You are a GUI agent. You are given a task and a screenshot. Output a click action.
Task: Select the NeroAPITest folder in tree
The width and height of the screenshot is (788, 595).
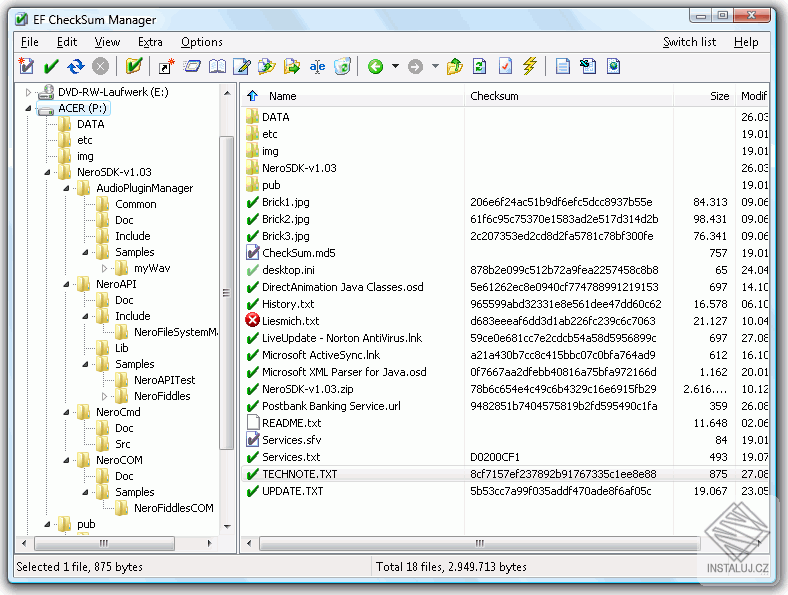click(164, 380)
